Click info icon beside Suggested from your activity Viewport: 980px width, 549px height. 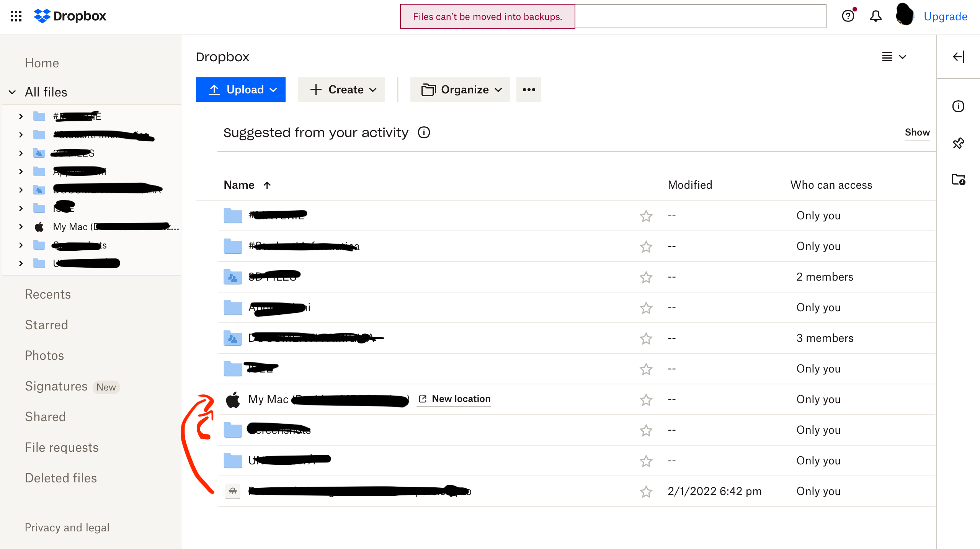click(x=424, y=132)
